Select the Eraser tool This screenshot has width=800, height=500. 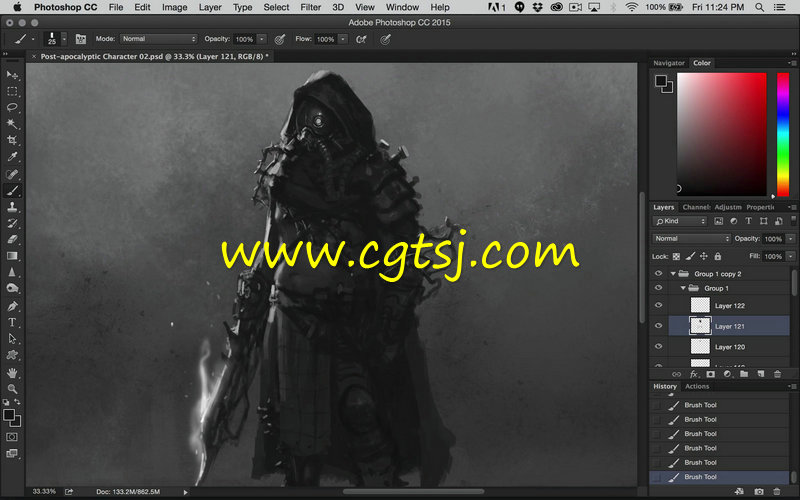pos(12,240)
